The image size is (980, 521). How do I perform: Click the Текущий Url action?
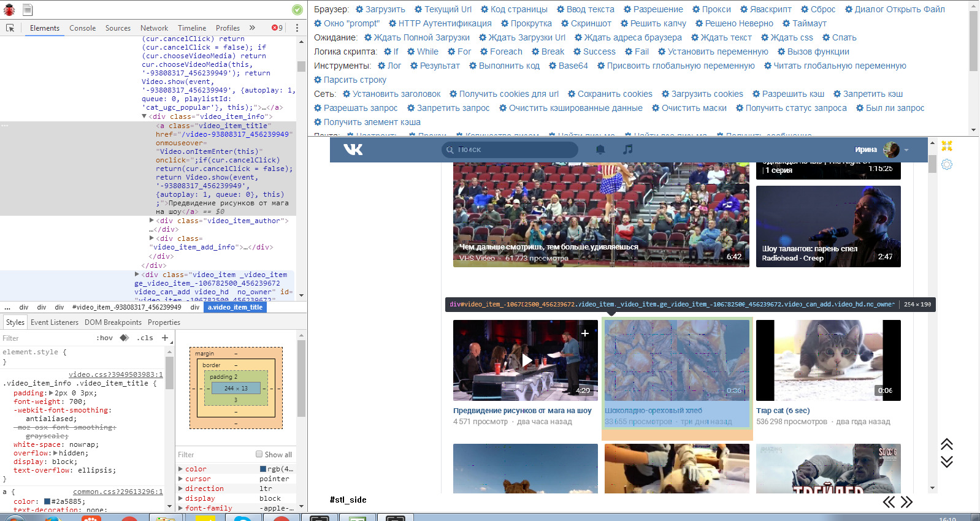click(x=443, y=9)
